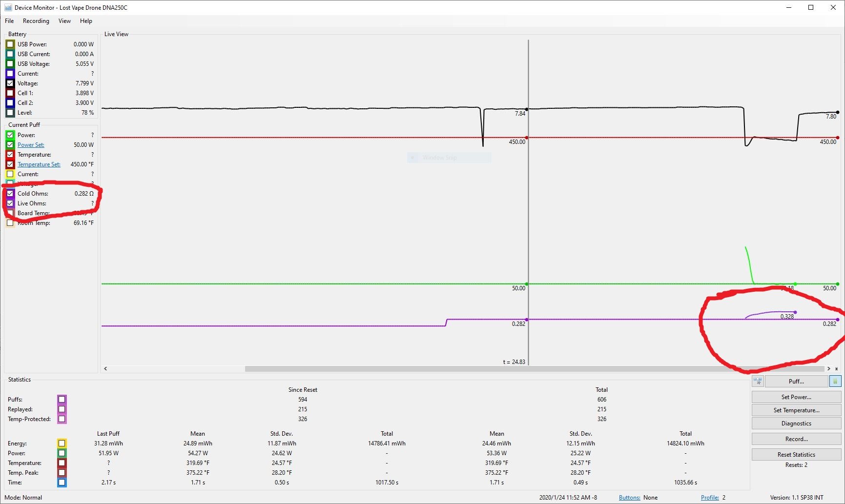Screen dimensions: 845x504
Task: Click the left scroll arrow under the chart
Action: tap(105, 369)
